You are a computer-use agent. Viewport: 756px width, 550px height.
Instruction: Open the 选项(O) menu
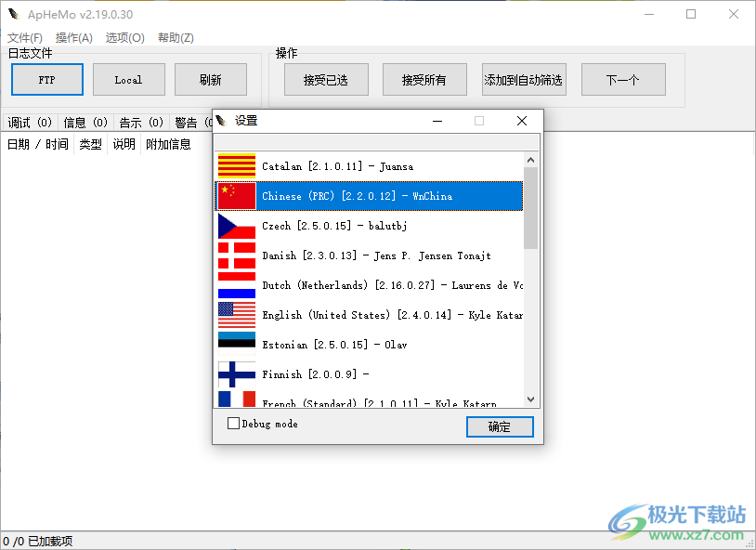124,38
